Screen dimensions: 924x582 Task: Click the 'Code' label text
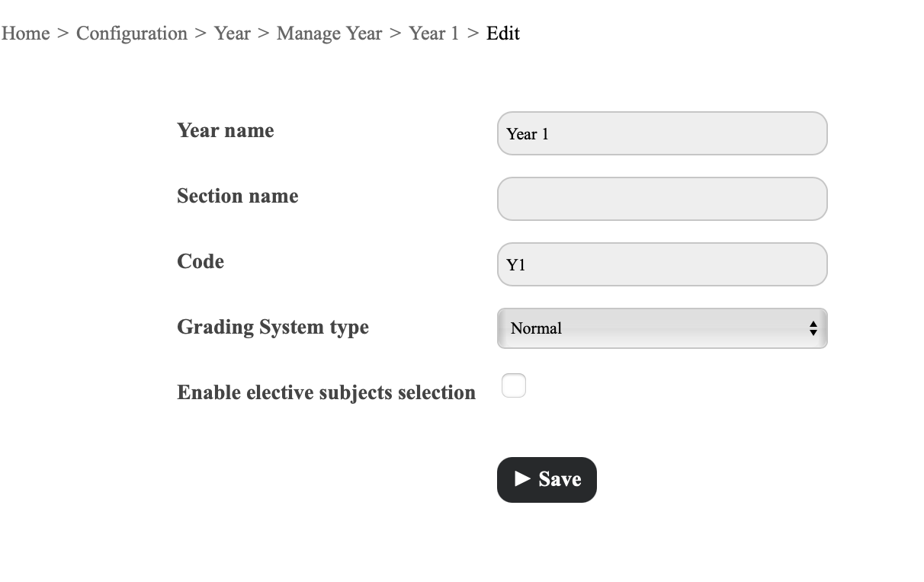click(201, 261)
